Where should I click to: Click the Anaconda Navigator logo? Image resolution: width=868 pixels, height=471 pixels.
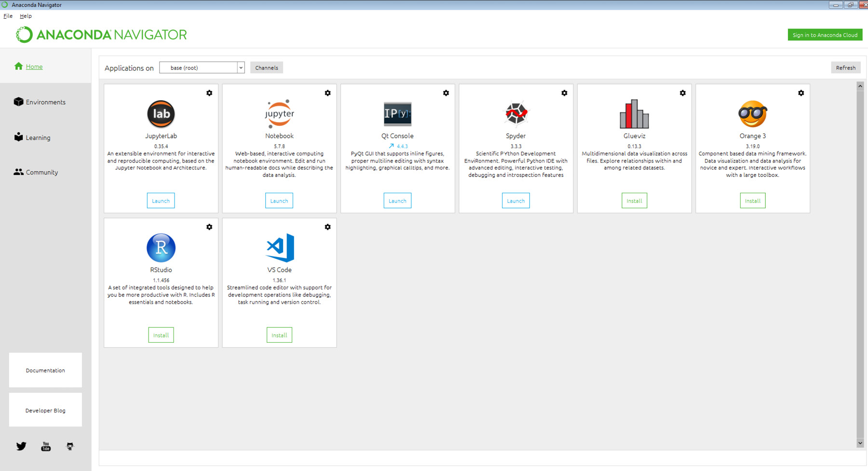pos(101,35)
